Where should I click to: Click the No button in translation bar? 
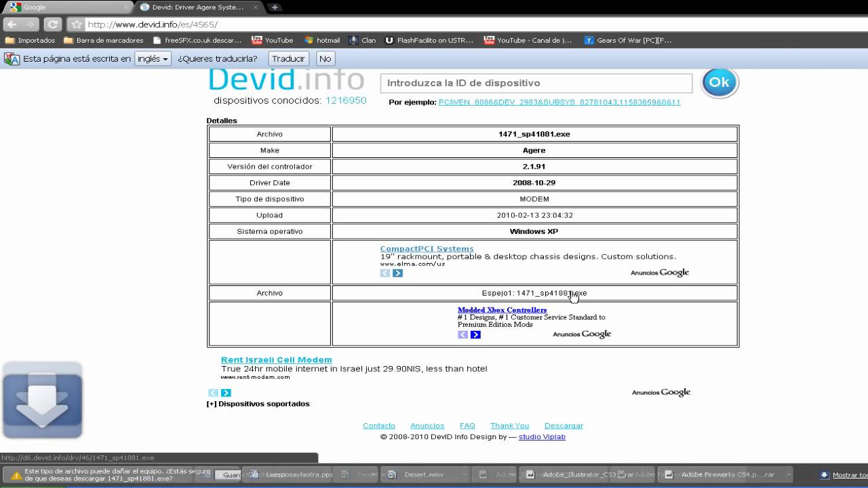(325, 59)
